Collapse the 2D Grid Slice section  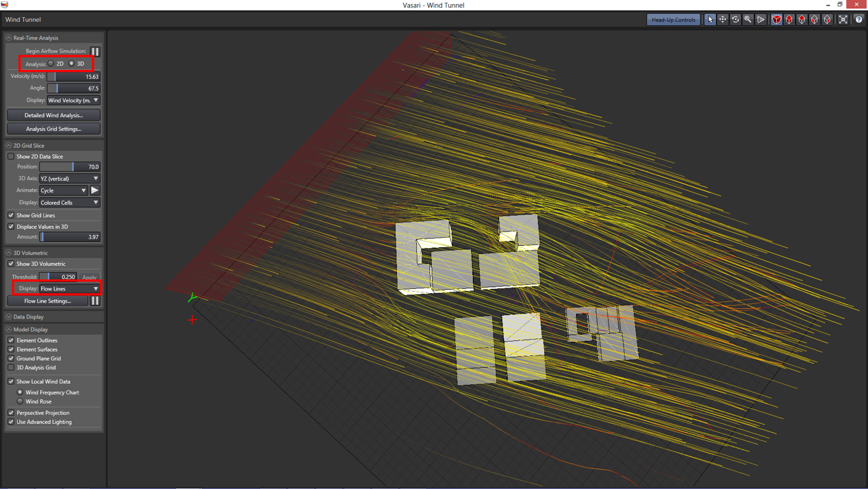click(9, 146)
